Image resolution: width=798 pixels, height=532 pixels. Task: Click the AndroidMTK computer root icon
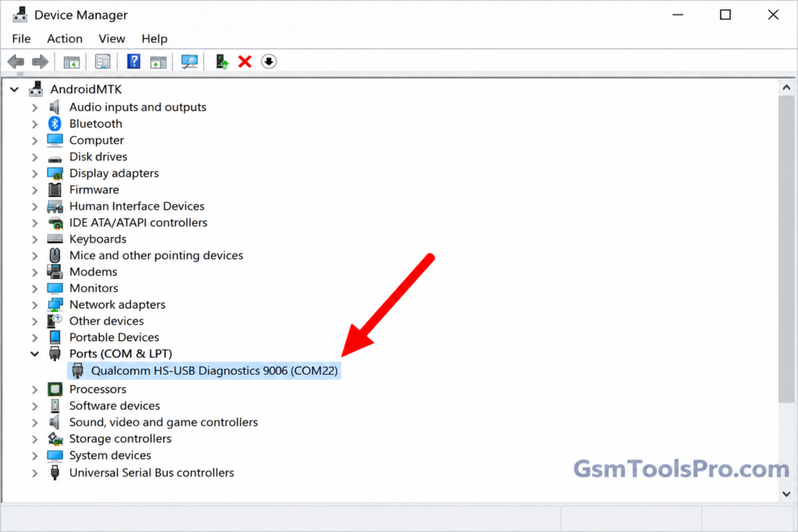pos(36,89)
